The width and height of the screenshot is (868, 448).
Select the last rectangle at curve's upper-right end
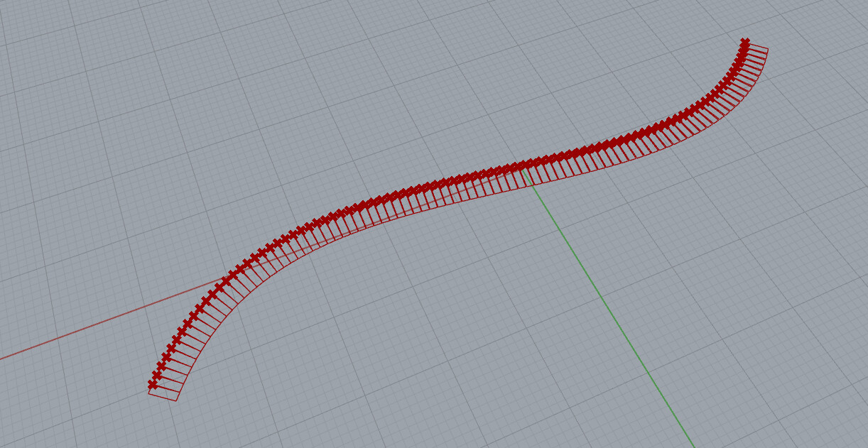(756, 48)
